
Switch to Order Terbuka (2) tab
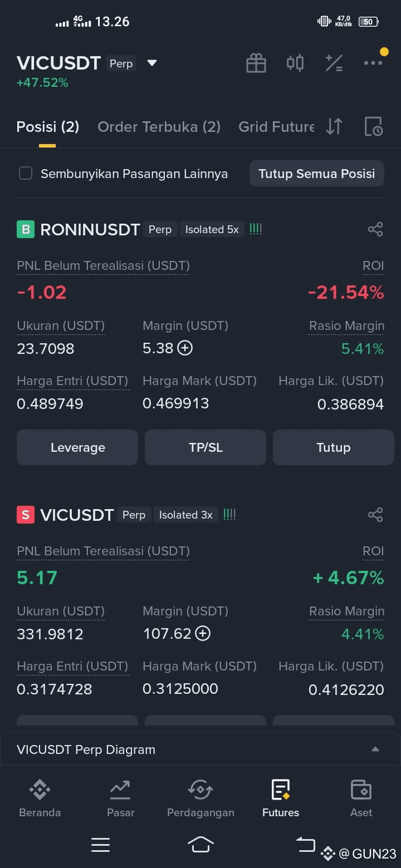tap(159, 127)
